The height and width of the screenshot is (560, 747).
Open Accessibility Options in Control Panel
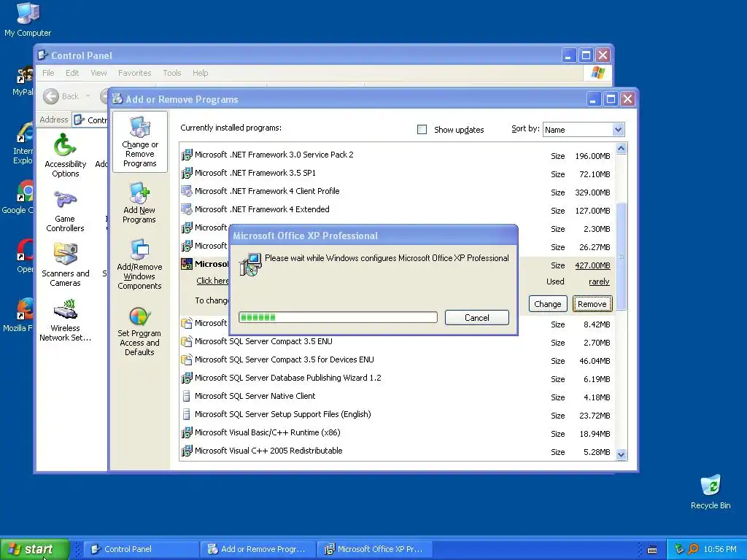coord(65,155)
